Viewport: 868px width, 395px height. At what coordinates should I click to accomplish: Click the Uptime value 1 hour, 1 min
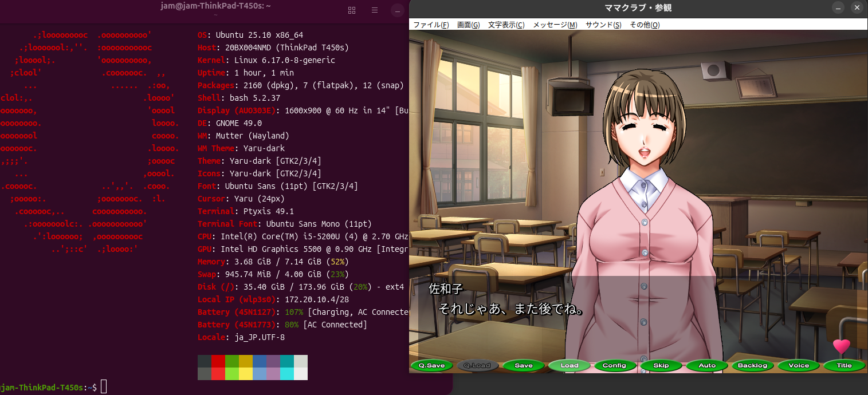[264, 73]
